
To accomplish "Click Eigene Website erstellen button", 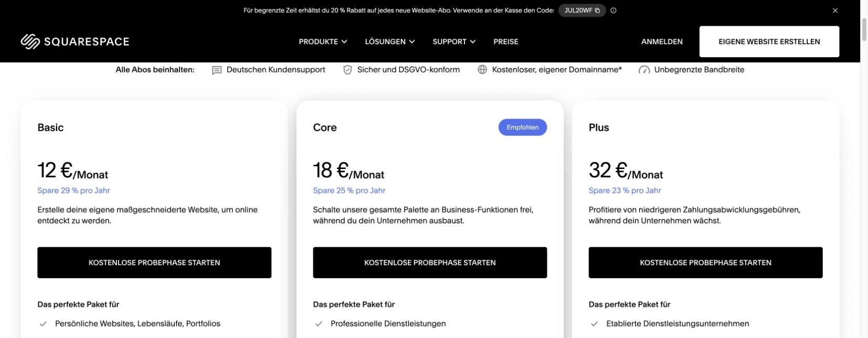I will click(x=769, y=41).
